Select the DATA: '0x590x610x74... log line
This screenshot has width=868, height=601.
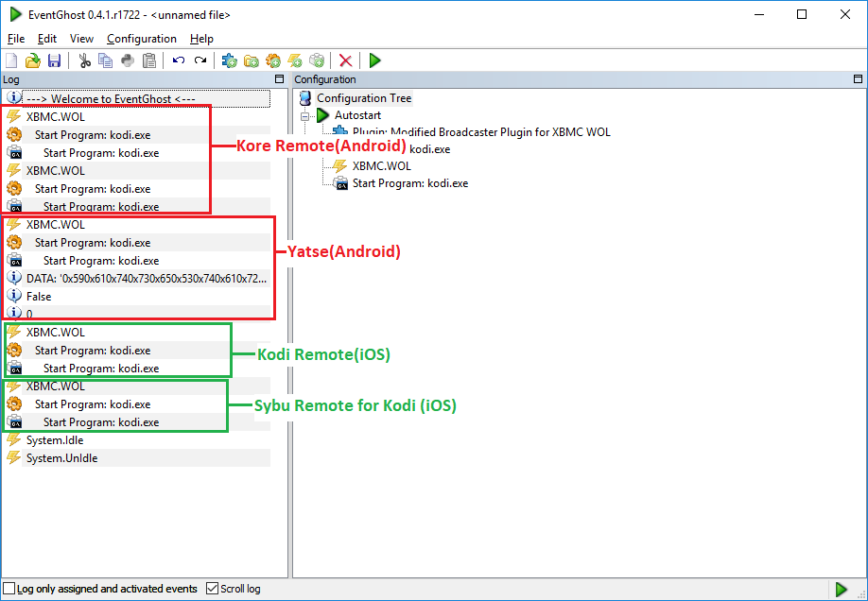[147, 279]
